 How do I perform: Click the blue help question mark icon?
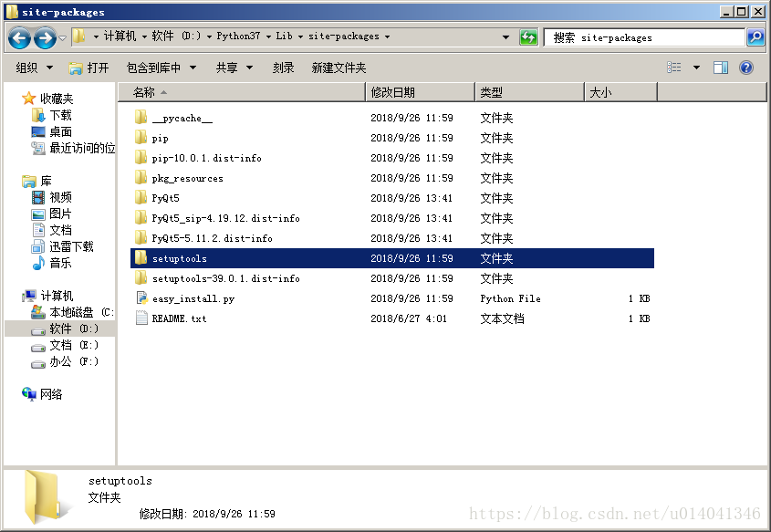(746, 68)
